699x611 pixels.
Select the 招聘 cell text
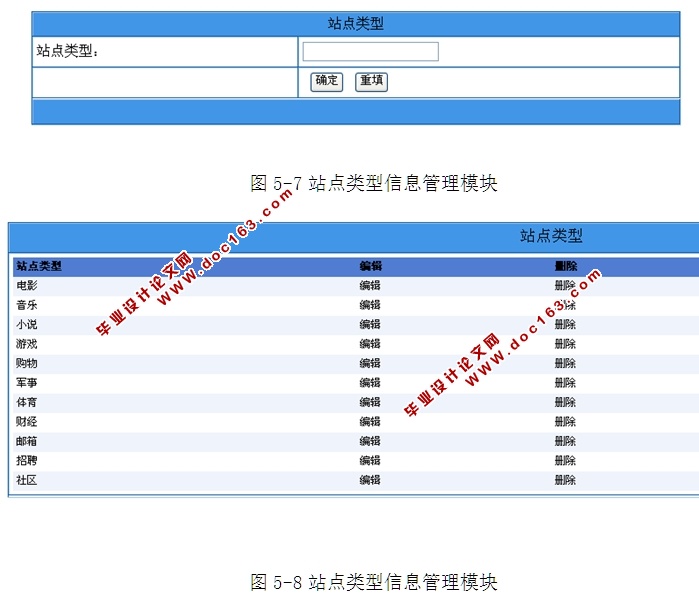point(27,460)
